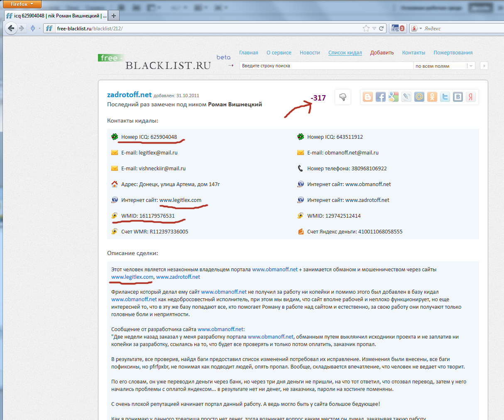Click Добавить in the site menu

(382, 53)
